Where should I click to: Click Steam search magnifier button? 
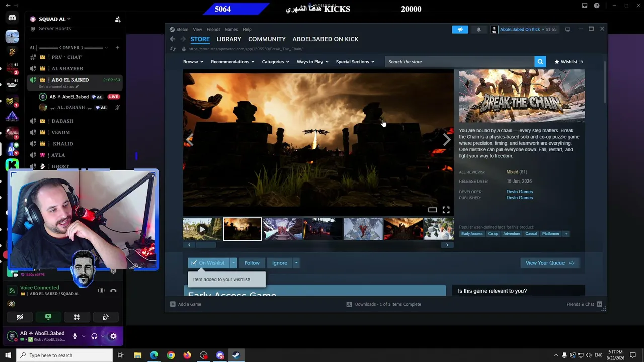point(540,62)
